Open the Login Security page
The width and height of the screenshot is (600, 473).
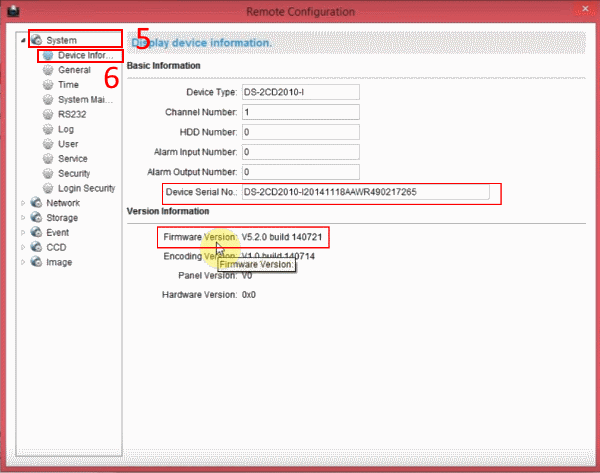[x=86, y=188]
